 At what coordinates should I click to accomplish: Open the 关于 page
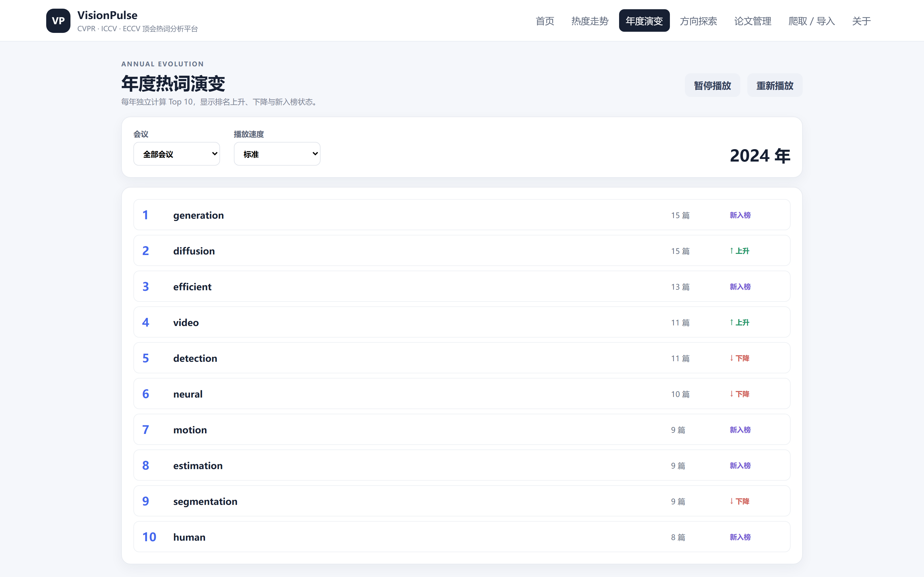tap(861, 21)
